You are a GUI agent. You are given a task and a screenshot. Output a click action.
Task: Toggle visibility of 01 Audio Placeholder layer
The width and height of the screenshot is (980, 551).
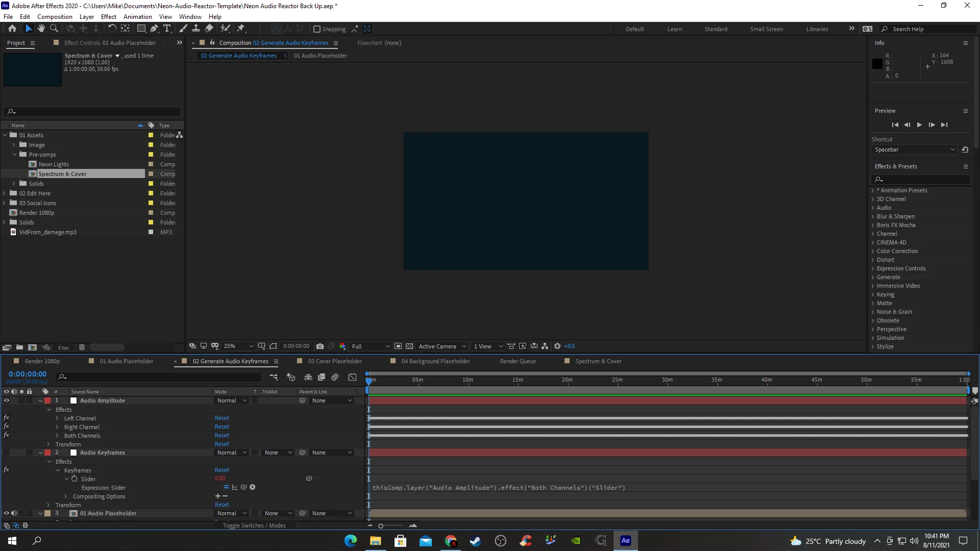[7, 513]
